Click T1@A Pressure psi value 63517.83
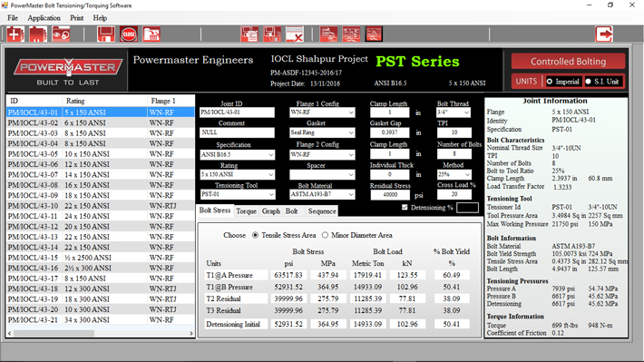This screenshot has width=644, height=362. pos(288,275)
